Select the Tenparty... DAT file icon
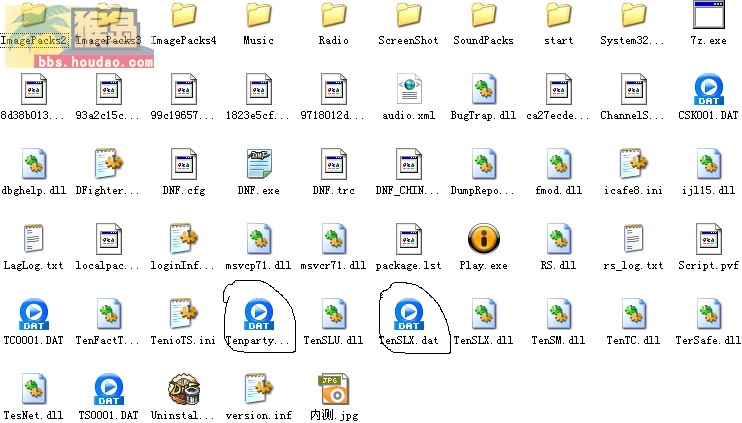Image resolution: width=742 pixels, height=423 pixels. coord(258,314)
